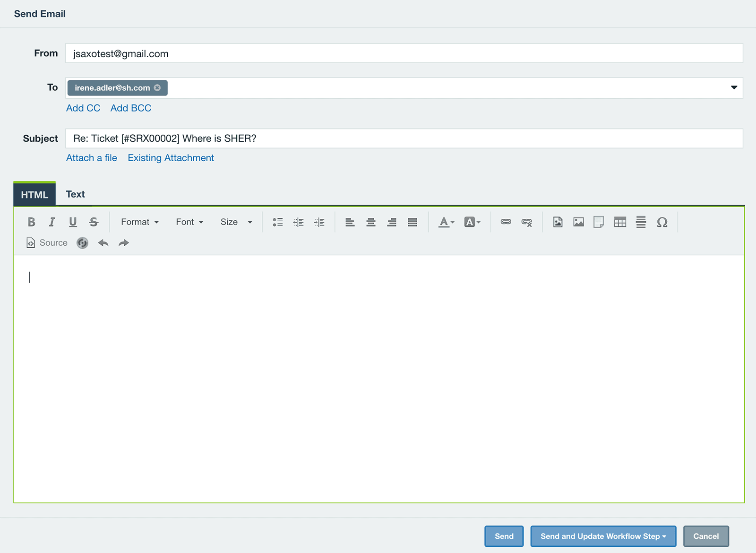Insert a bulleted list
The width and height of the screenshot is (756, 553).
278,222
